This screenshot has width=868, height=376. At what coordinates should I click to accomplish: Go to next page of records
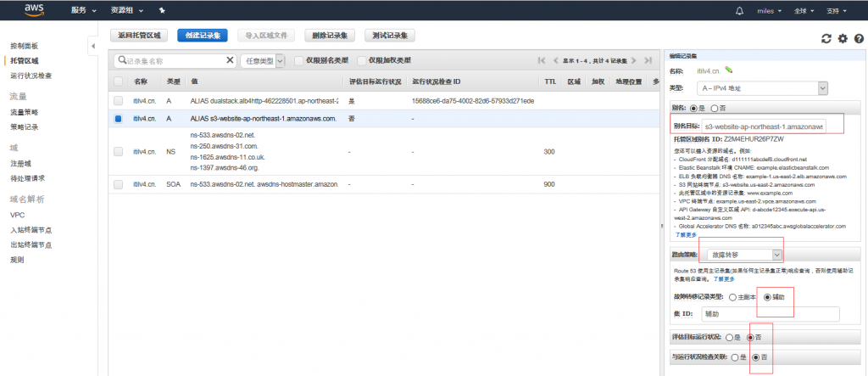(633, 60)
